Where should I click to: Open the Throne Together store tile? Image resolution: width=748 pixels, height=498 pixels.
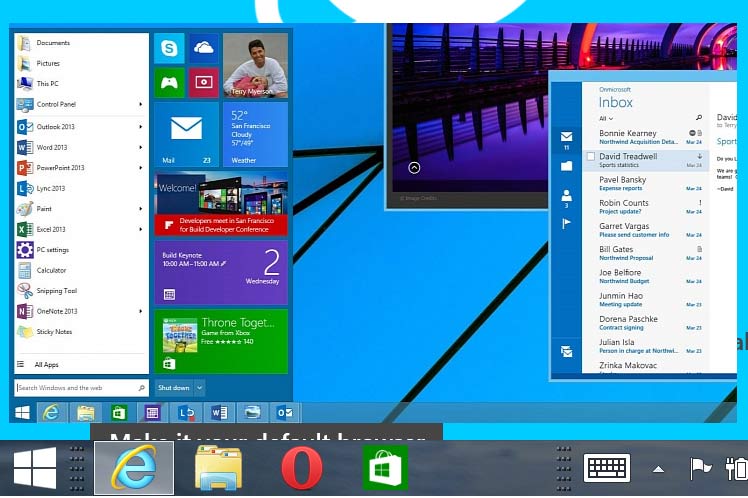click(221, 342)
